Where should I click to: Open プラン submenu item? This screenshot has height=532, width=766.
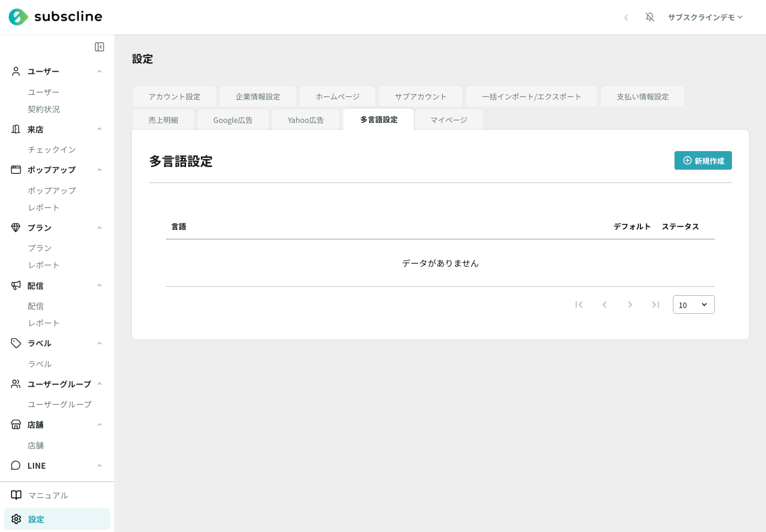pos(40,248)
